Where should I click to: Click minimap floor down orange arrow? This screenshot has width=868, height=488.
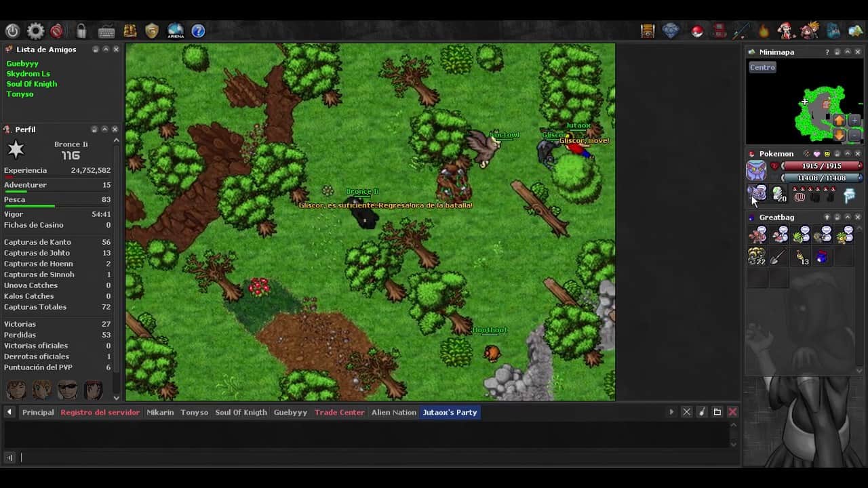coord(839,134)
